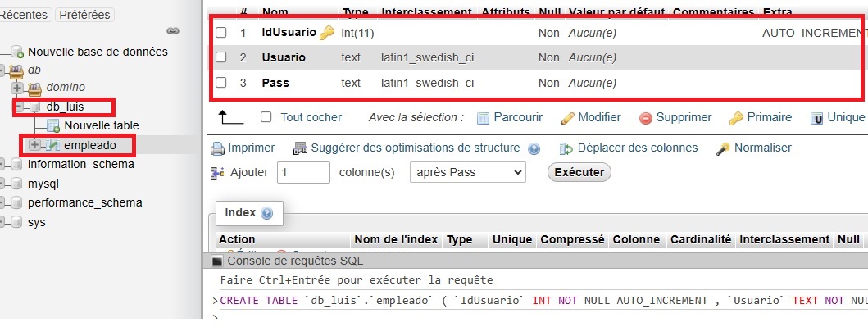Screen dimensions: 868x327
Task: Click the mysql database icon
Action: (16, 184)
